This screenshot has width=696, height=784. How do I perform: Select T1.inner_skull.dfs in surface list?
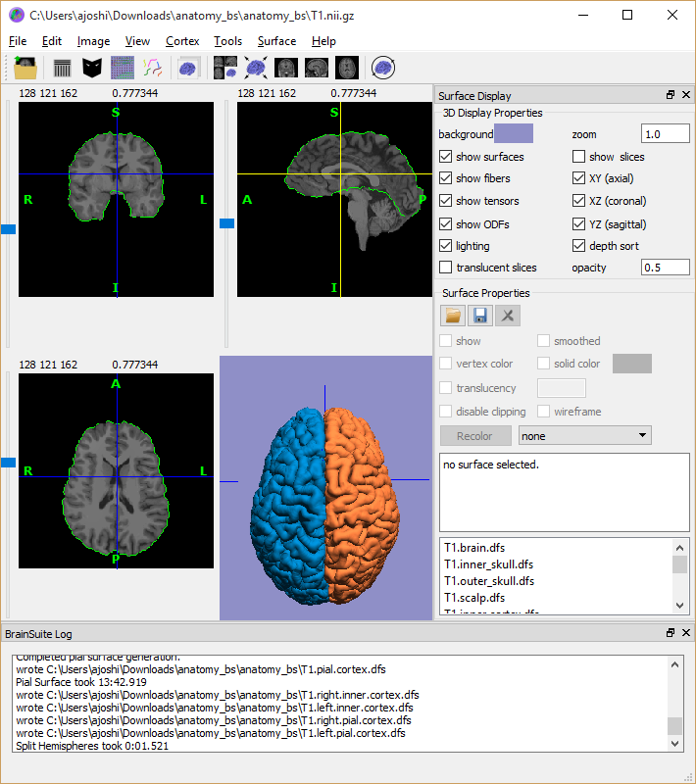[x=488, y=564]
